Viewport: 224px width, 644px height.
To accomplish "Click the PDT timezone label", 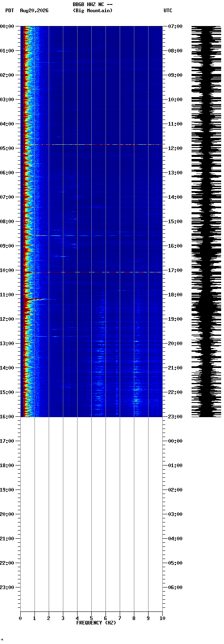I will [9, 11].
